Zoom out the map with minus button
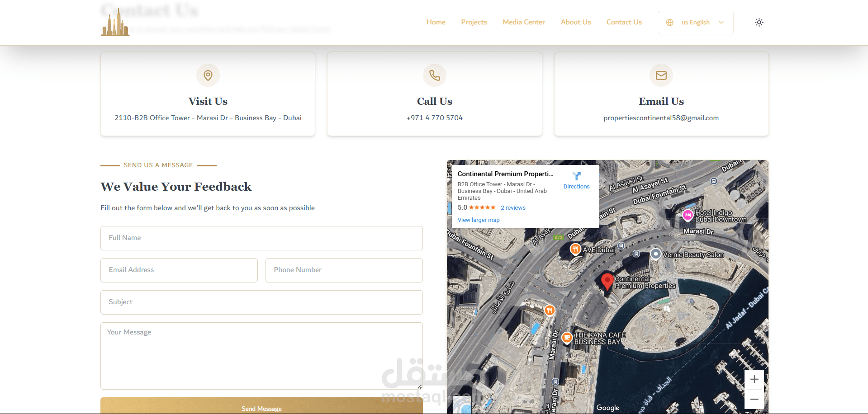Image resolution: width=868 pixels, height=414 pixels. pyautogui.click(x=754, y=400)
